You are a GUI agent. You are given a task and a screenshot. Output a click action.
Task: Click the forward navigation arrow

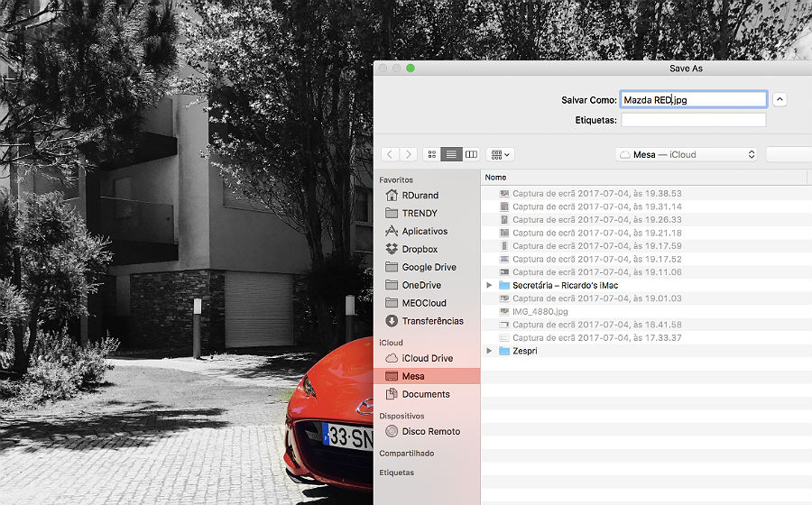pos(408,154)
